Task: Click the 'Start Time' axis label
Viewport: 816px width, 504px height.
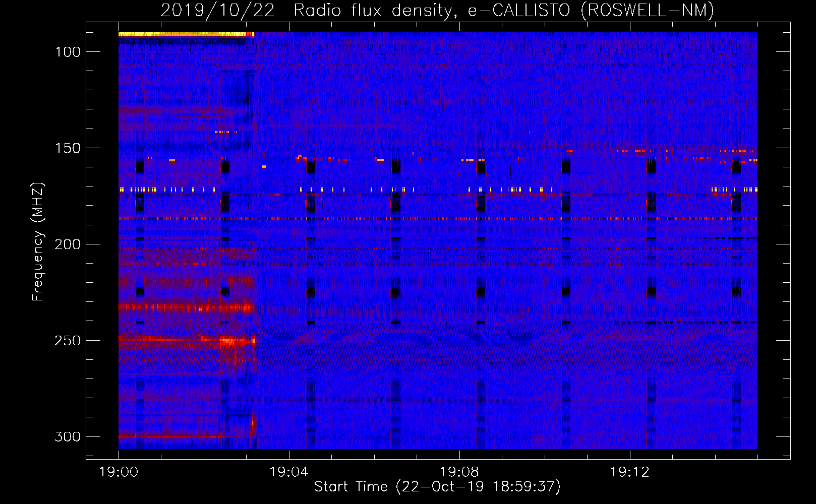Action: click(437, 487)
